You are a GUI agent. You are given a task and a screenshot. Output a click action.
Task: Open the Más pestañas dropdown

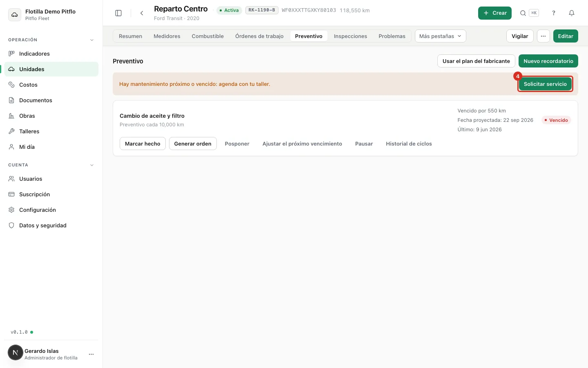click(x=440, y=36)
